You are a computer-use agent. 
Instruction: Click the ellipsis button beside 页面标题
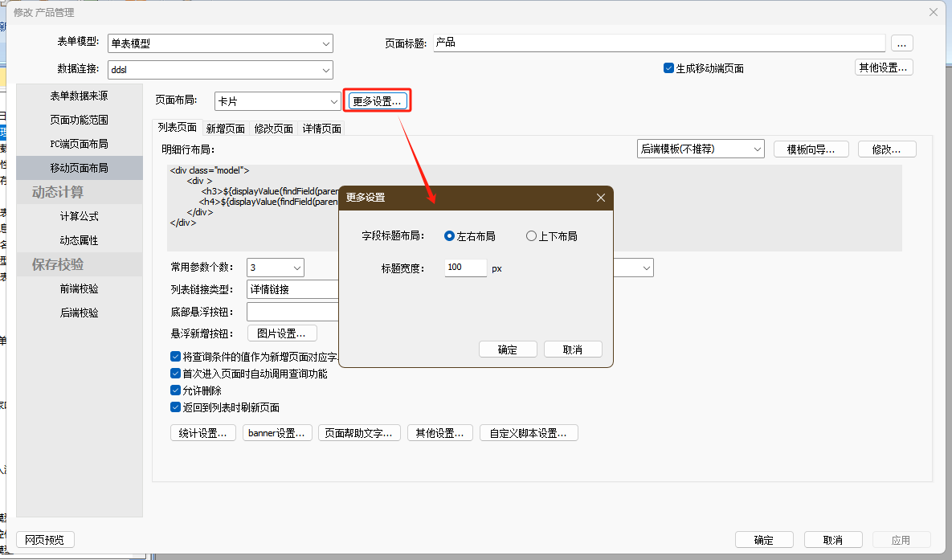[x=902, y=43]
